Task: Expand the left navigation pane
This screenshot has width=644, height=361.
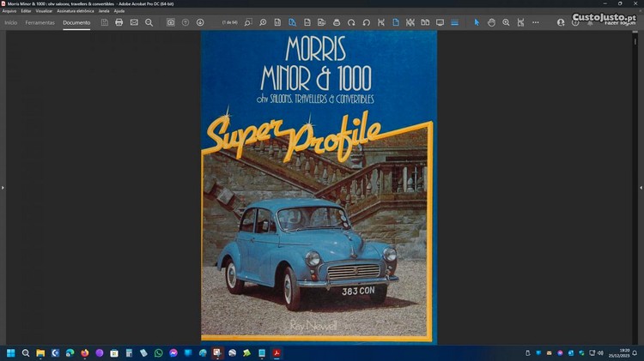Action: 3,187
